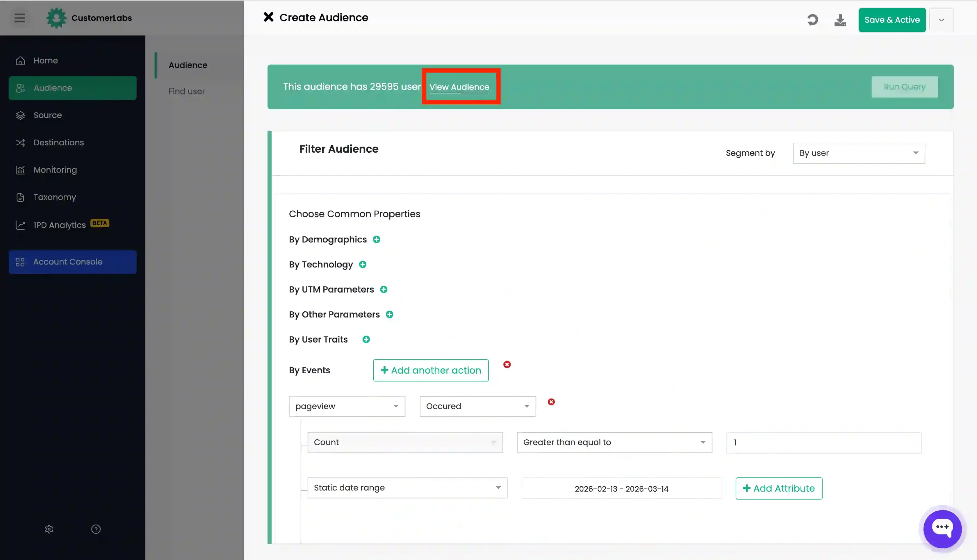The width and height of the screenshot is (977, 560).
Task: Click the Account Console grid icon
Action: coord(20,262)
